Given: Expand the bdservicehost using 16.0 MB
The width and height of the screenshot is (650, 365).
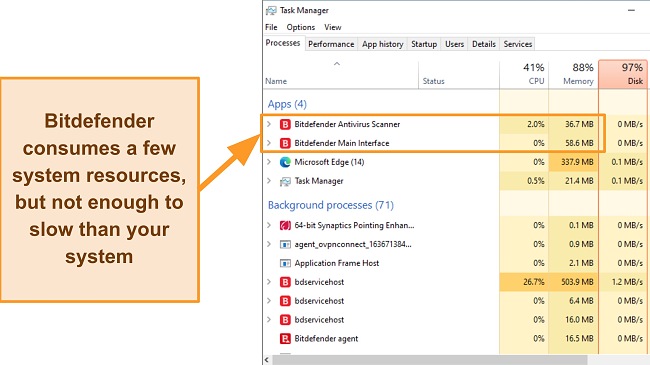Looking at the screenshot, I should (269, 319).
